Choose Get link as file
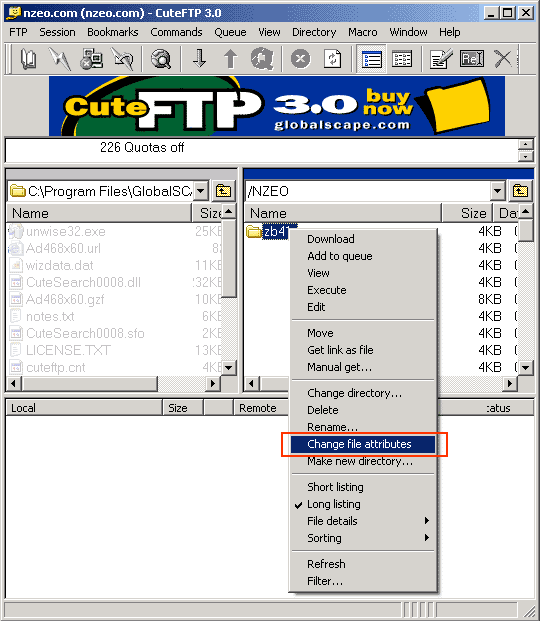This screenshot has height=621, width=540. [x=362, y=350]
